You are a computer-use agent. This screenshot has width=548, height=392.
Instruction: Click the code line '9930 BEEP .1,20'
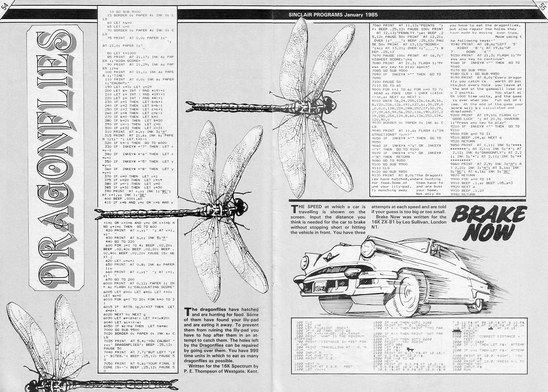tap(466, 190)
